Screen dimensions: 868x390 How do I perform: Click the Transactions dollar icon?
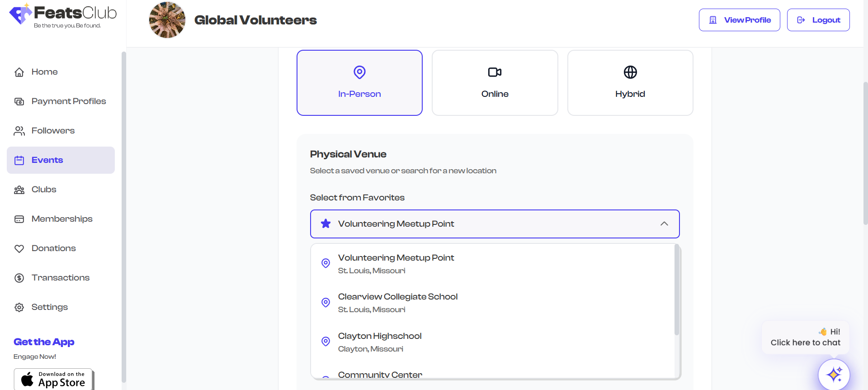[x=19, y=278]
